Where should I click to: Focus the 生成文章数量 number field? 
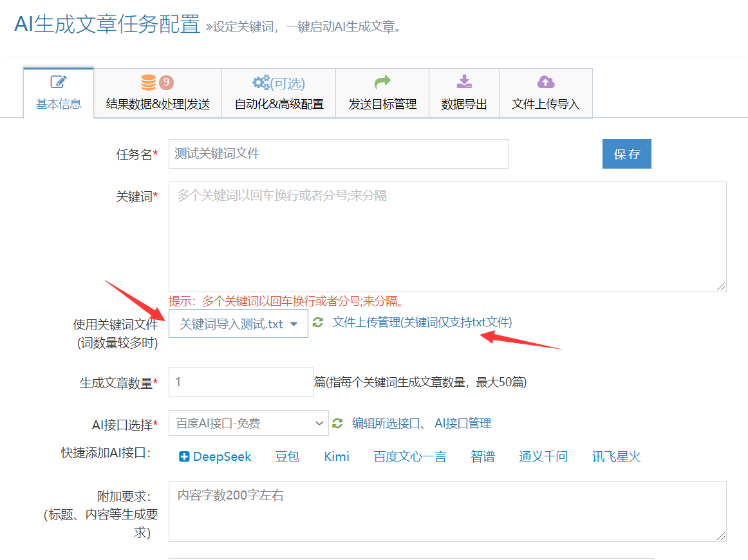click(x=241, y=382)
